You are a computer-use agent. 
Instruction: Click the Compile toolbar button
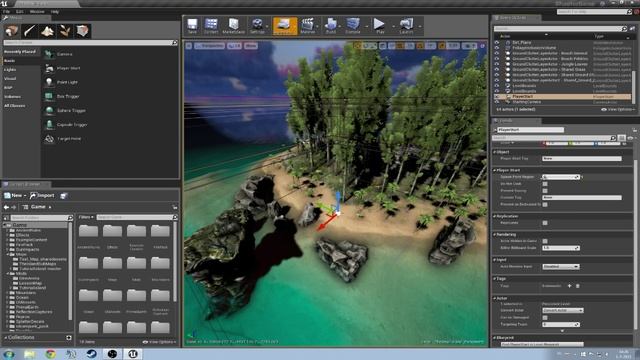click(x=353, y=26)
